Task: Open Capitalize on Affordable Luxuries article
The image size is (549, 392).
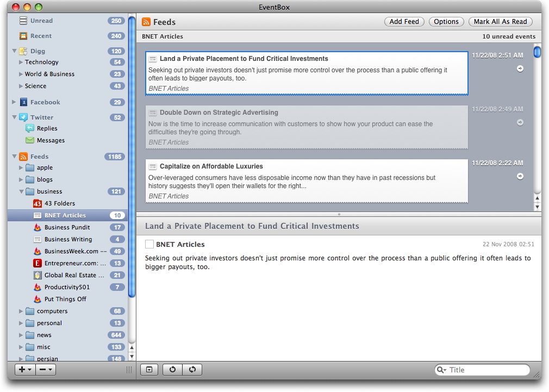Action: click(307, 181)
